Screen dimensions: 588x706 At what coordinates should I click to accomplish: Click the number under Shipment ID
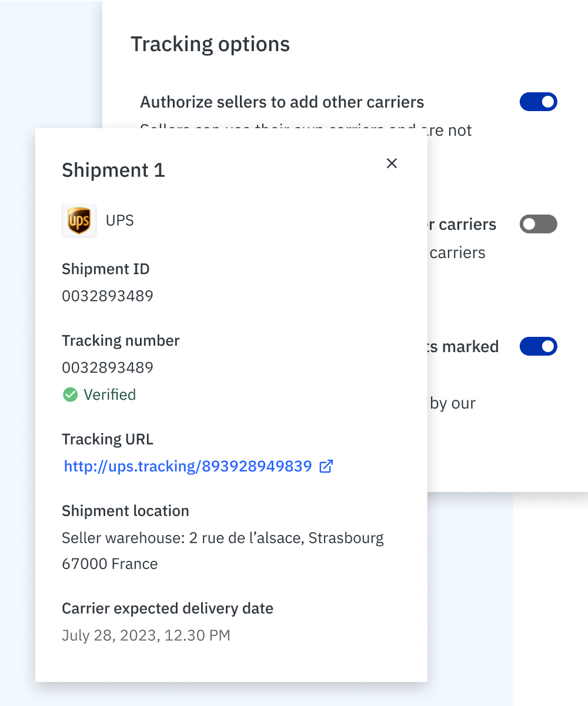(x=108, y=296)
